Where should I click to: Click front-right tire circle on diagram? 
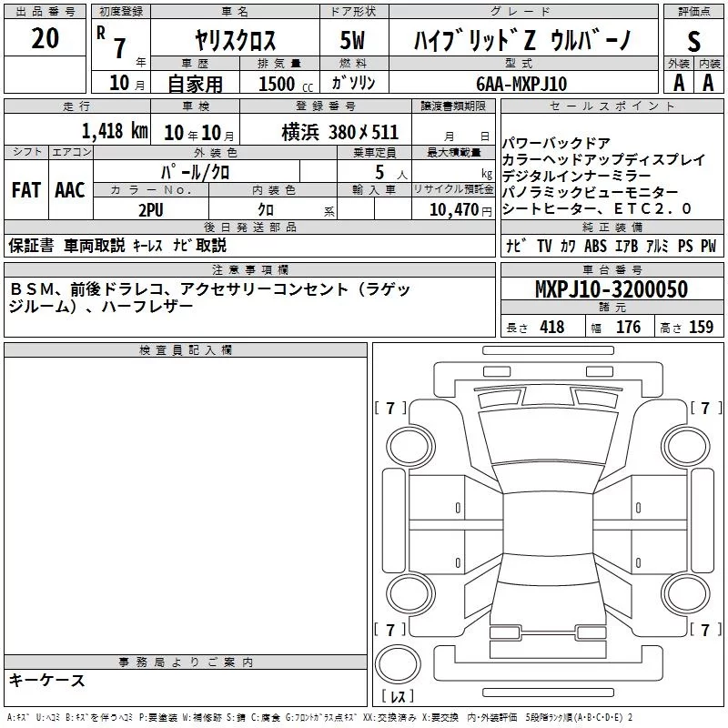[x=685, y=447]
